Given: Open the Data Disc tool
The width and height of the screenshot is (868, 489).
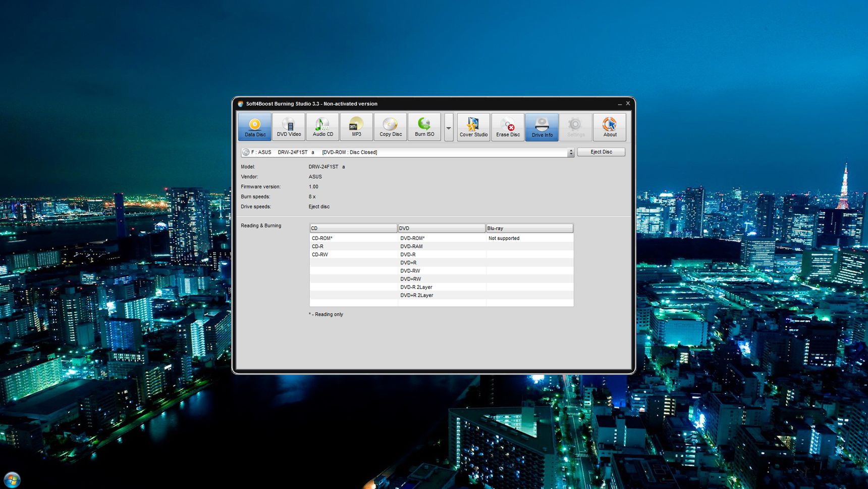Looking at the screenshot, I should 255,127.
